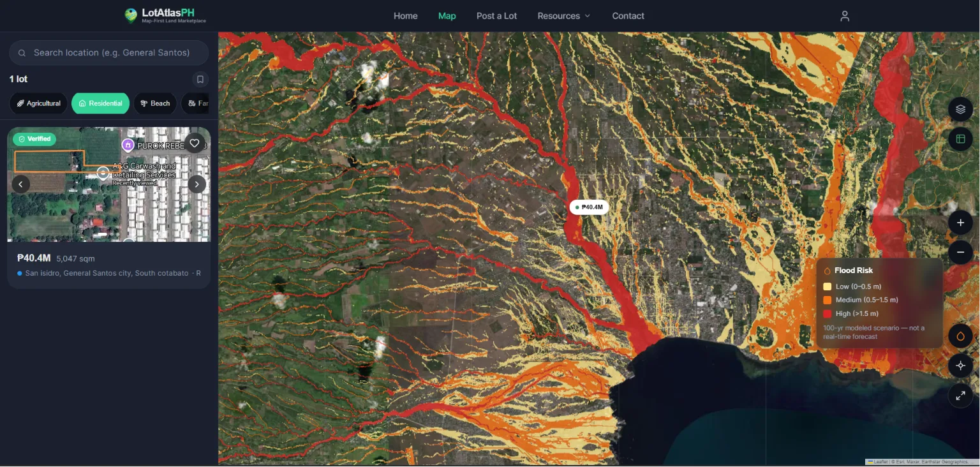Show next photo of the lot card
This screenshot has width=980, height=467.
(x=197, y=184)
